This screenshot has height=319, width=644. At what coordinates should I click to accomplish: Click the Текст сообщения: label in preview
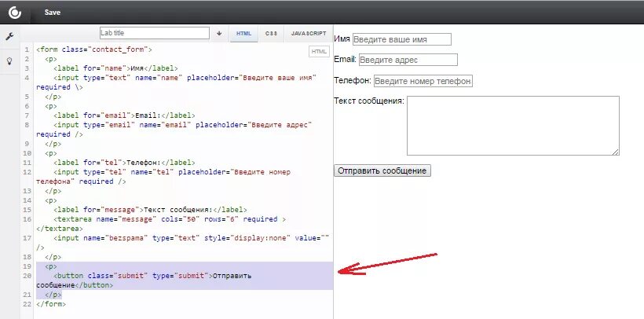pos(369,101)
